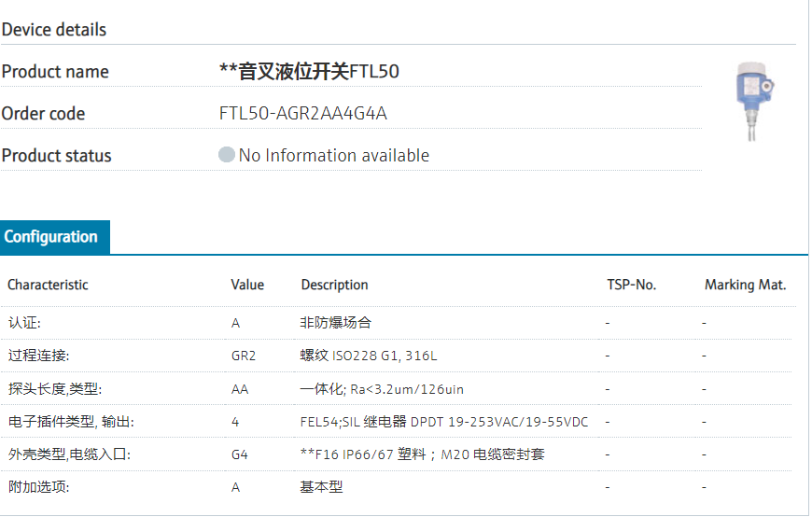Image resolution: width=812 pixels, height=517 pixels.
Task: Click the Marking Mat. column header
Action: coord(745,285)
